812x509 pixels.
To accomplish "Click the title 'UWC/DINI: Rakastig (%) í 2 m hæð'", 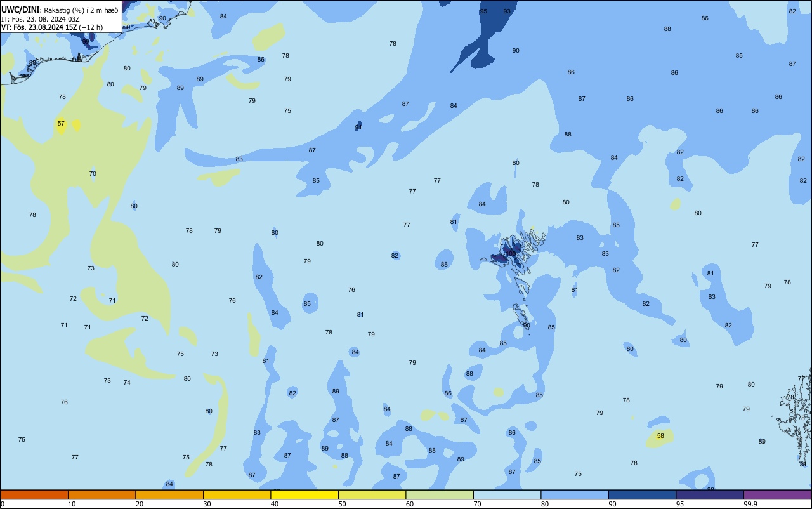I will (x=60, y=10).
